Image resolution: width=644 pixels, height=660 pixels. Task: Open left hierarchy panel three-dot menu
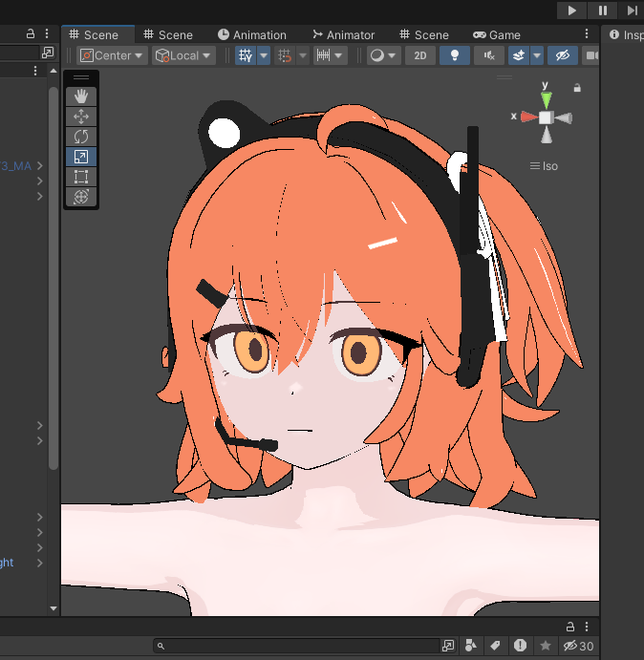pos(47,33)
